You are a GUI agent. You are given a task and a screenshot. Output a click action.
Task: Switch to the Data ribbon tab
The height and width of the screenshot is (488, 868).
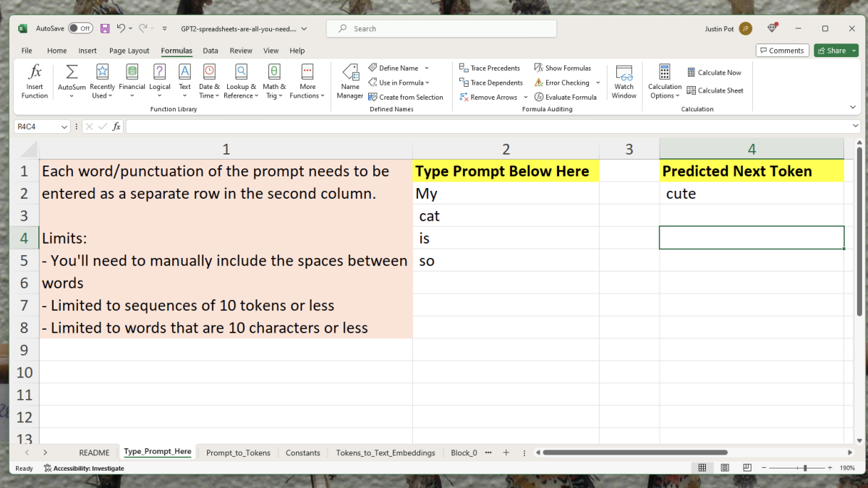click(210, 51)
